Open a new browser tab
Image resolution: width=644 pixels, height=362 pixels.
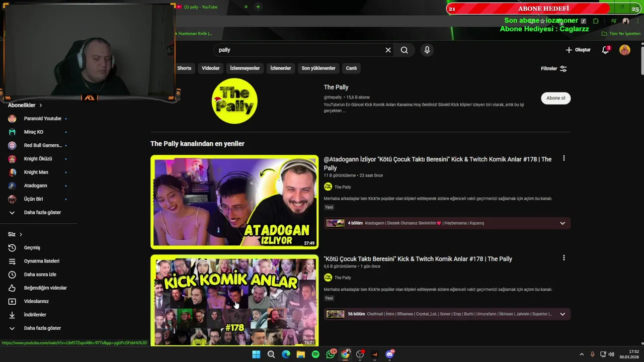(258, 7)
